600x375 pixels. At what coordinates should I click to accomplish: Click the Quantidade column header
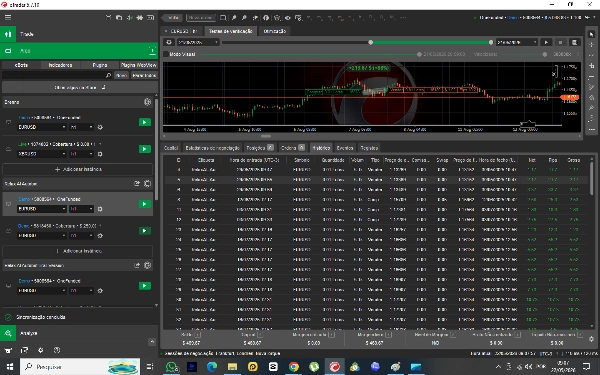point(333,160)
